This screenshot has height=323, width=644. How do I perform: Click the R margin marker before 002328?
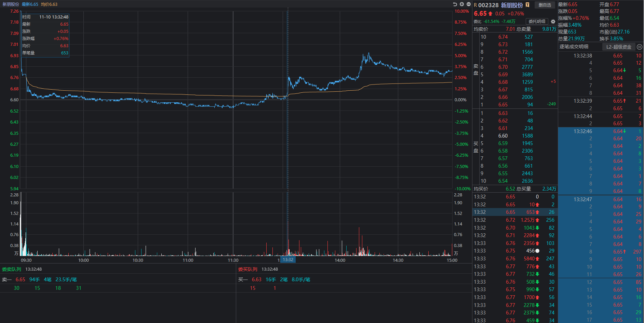click(x=475, y=5)
